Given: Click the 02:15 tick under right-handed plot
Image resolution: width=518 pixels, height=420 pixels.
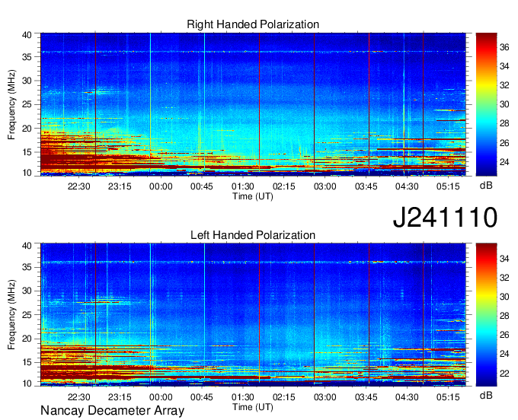Looking at the screenshot, I should [x=284, y=186].
